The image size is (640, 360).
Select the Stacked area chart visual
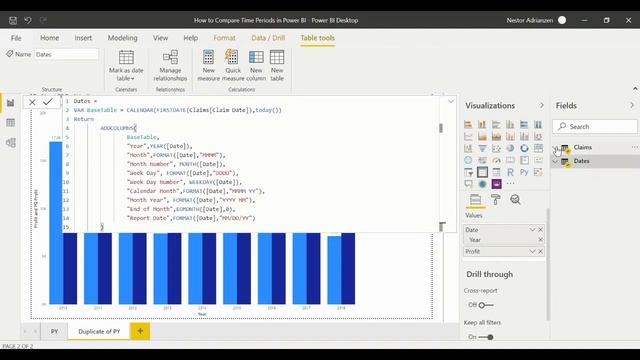(496, 136)
